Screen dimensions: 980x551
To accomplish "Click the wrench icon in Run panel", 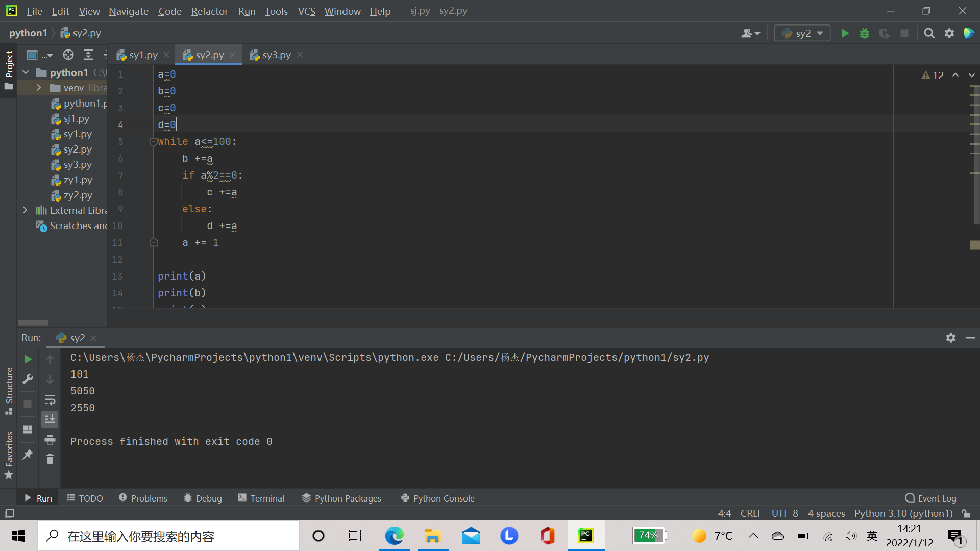I will (x=28, y=379).
